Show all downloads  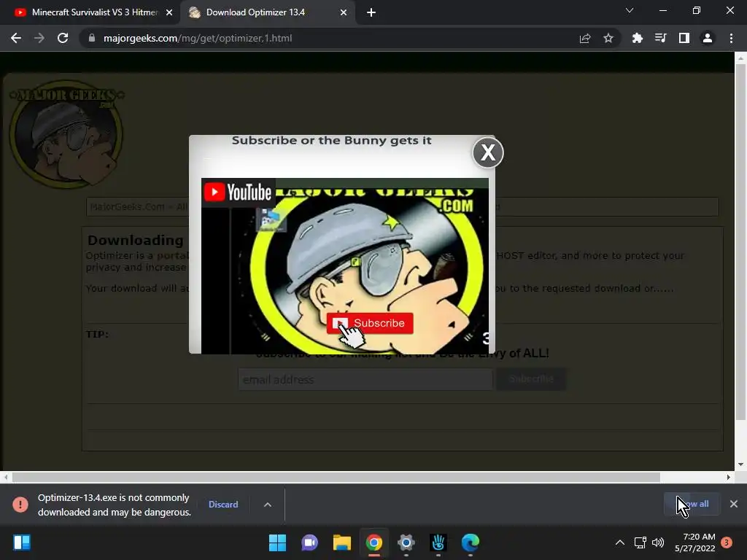(x=692, y=504)
